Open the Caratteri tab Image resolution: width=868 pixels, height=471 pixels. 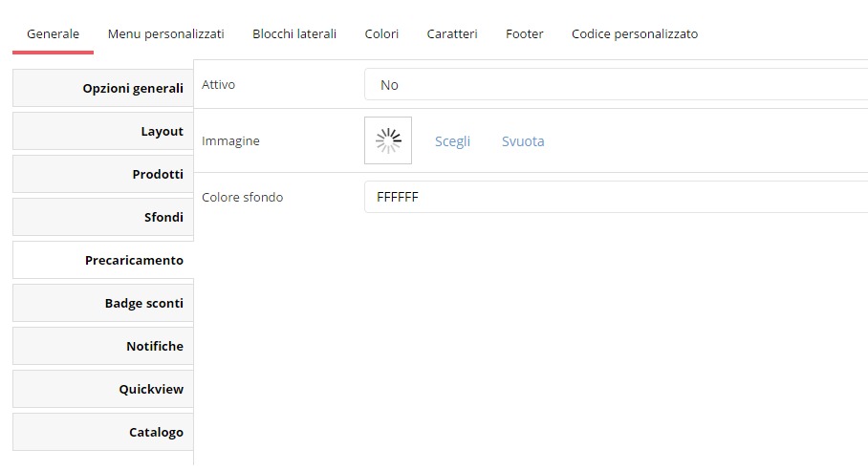coord(452,33)
